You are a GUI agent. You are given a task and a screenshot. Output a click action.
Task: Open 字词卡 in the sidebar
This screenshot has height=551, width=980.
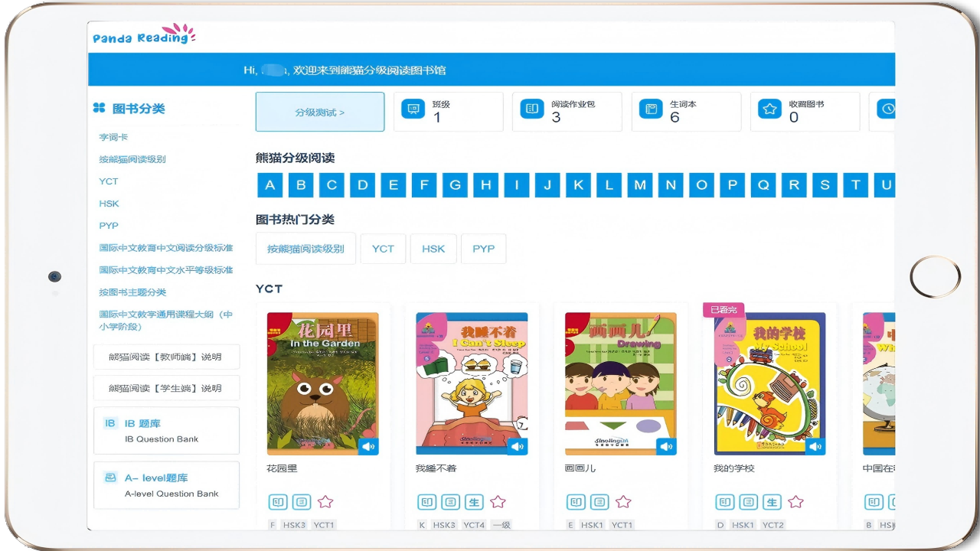(x=113, y=137)
